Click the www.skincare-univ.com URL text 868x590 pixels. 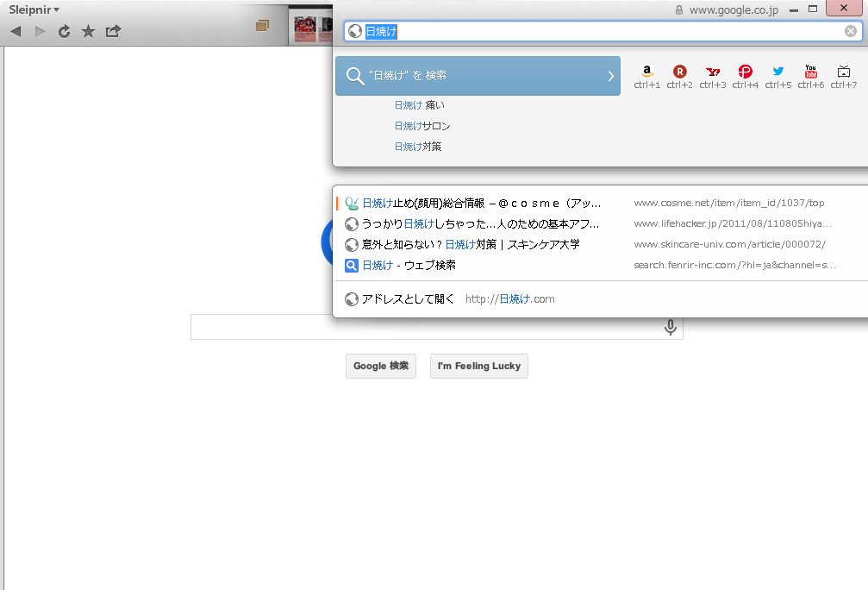coord(729,244)
